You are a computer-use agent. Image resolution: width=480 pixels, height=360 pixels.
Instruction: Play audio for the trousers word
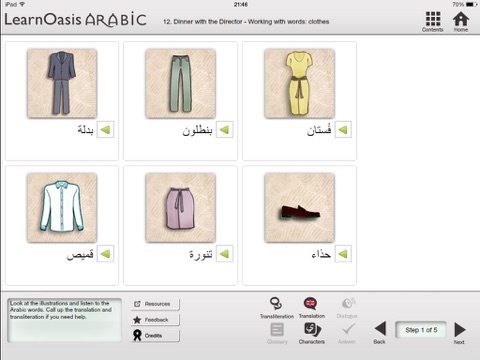point(224,129)
